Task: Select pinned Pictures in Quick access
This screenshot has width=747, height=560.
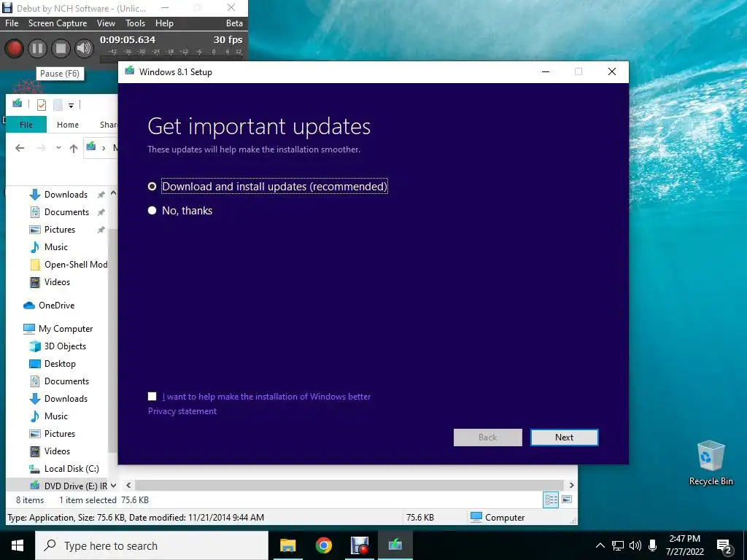Action: tap(60, 230)
